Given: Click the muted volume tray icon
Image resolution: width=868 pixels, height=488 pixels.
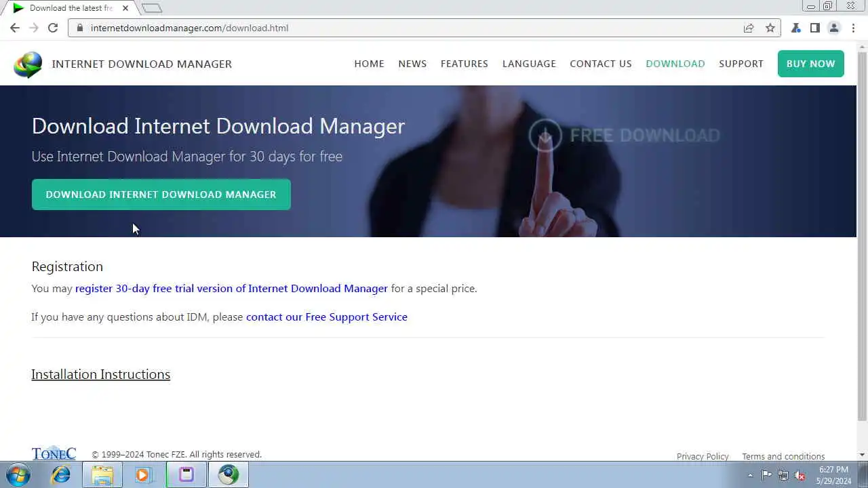Looking at the screenshot, I should click(x=800, y=475).
